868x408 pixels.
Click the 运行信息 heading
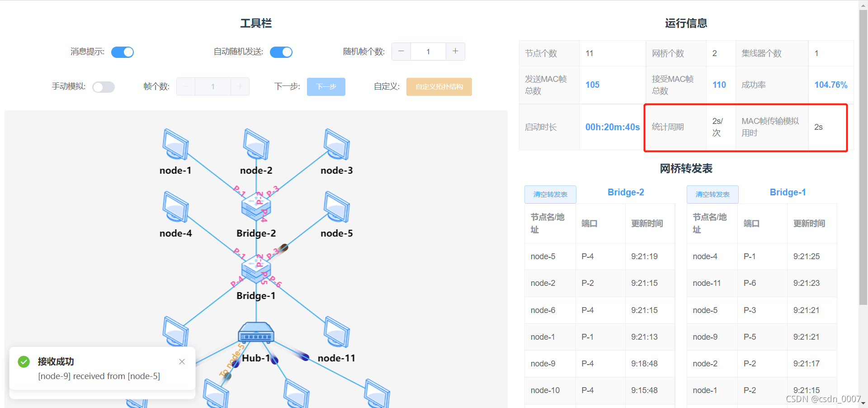coord(686,23)
